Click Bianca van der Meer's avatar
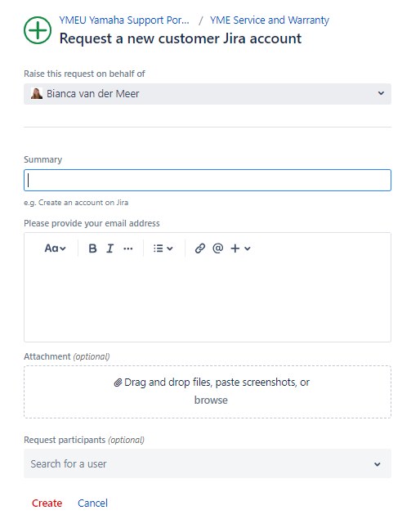Image resolution: width=420 pixels, height=528 pixels. coord(36,94)
